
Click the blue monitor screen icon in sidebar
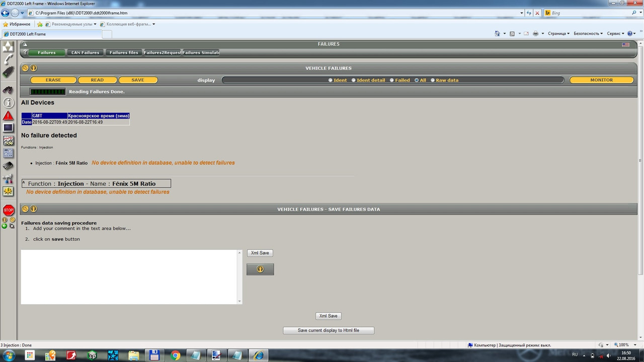[x=8, y=128]
